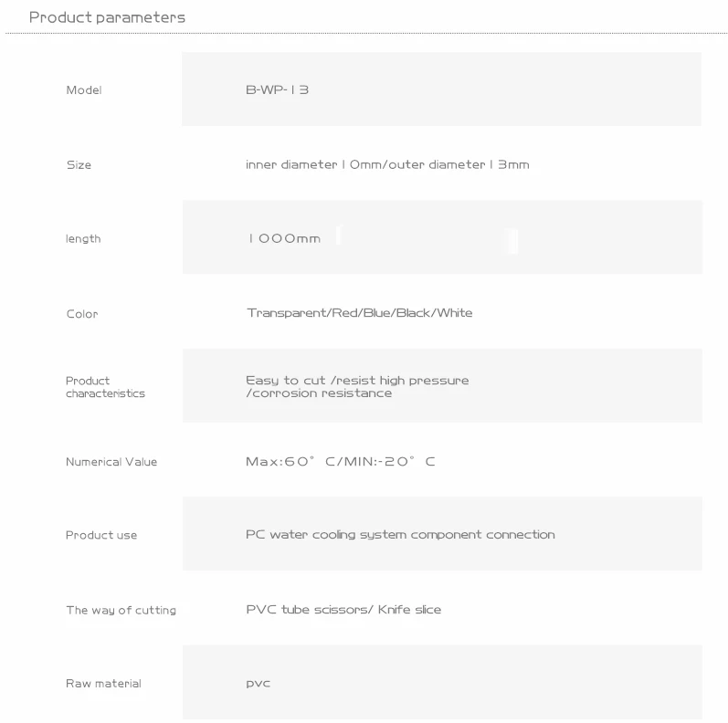
Task: Select the B-WP-13 model value
Action: click(278, 89)
